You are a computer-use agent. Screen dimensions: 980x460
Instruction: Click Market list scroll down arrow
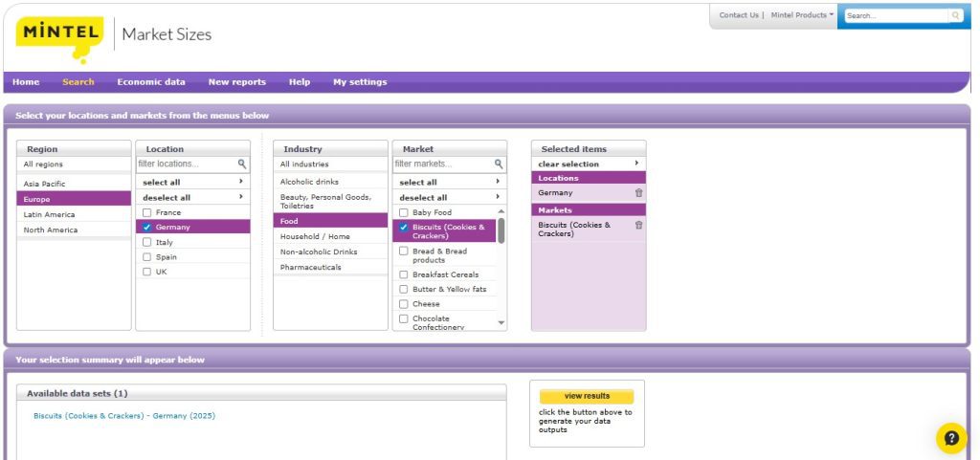(501, 322)
